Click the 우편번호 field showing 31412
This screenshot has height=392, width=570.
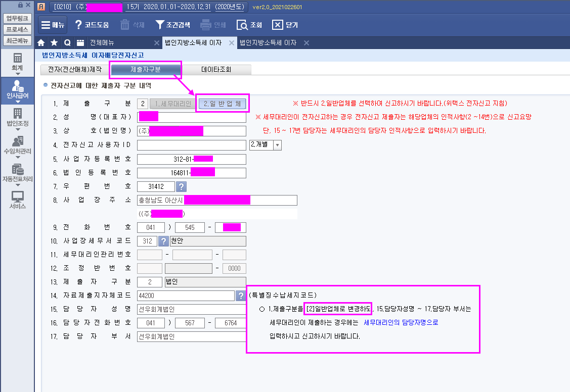coord(156,186)
